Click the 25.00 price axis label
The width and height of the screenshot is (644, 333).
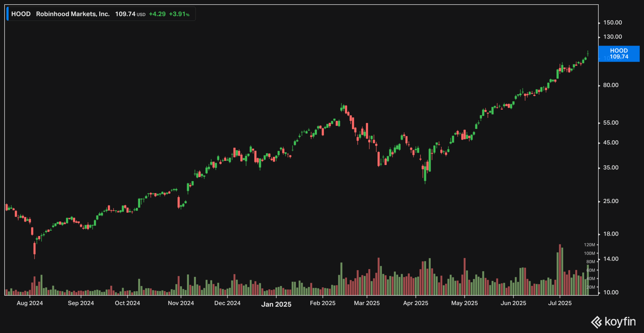[x=611, y=201]
